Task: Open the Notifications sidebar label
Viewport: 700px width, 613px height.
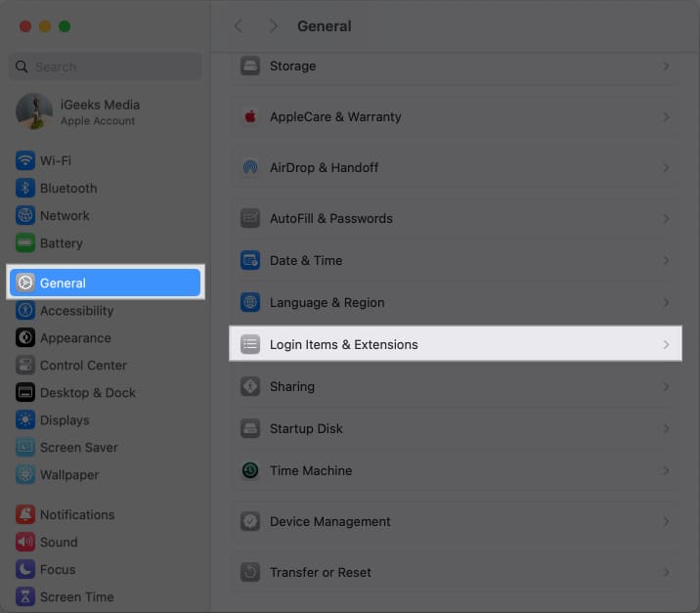Action: pyautogui.click(x=77, y=515)
